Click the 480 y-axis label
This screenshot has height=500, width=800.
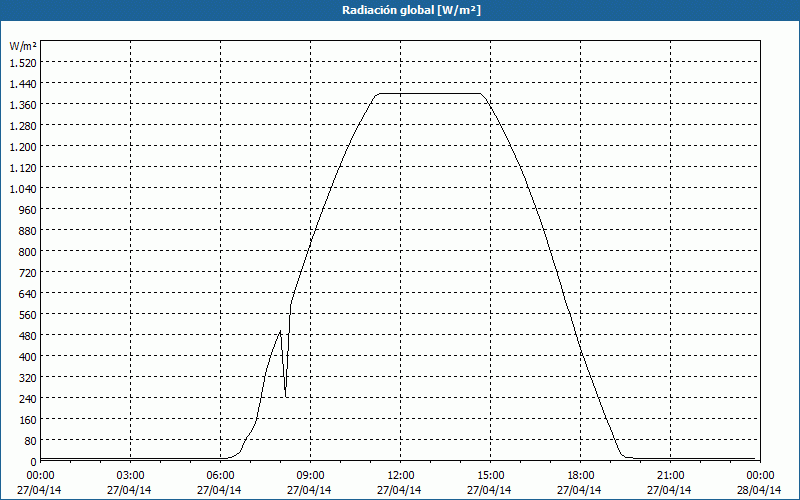(x=29, y=336)
